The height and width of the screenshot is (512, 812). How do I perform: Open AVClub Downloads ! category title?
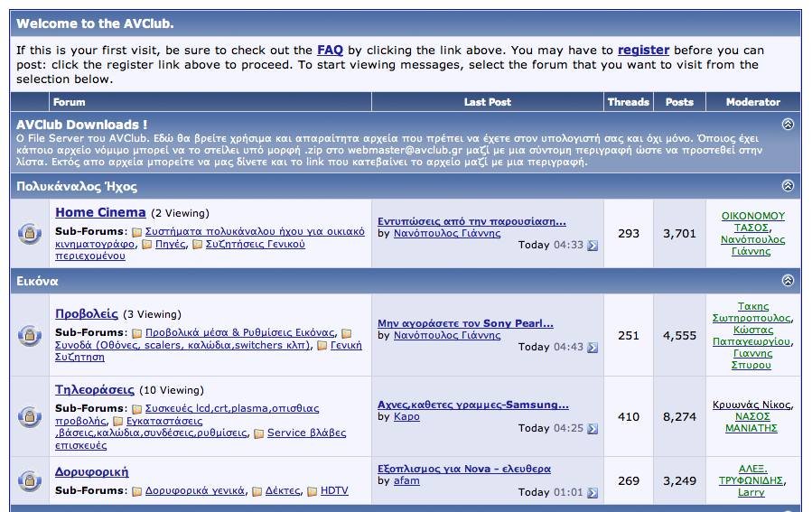(82, 125)
